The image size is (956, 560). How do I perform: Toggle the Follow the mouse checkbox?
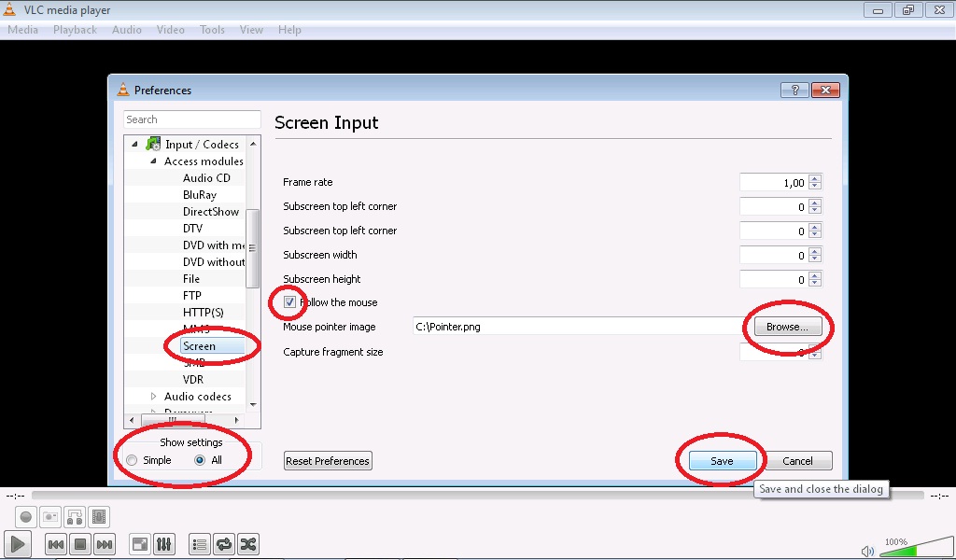pos(289,302)
